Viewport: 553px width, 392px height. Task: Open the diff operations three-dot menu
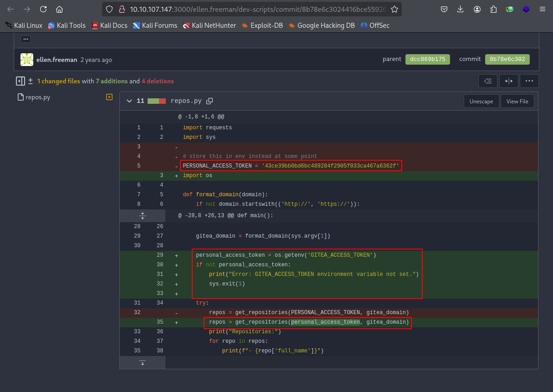tap(529, 81)
